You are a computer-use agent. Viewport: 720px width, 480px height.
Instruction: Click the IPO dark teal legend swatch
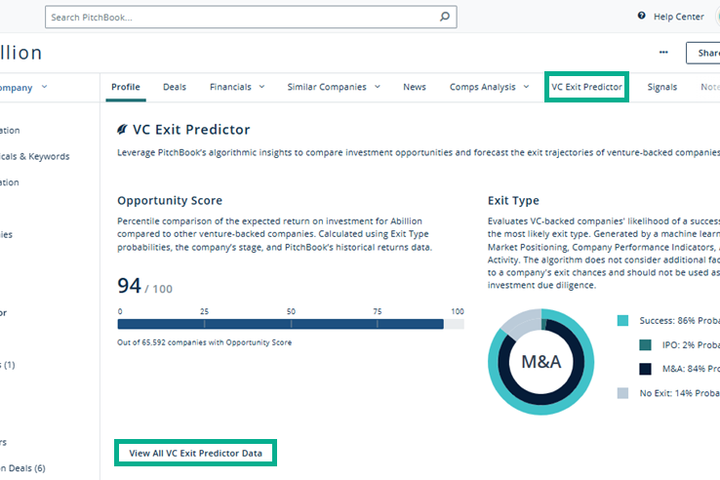tap(645, 345)
